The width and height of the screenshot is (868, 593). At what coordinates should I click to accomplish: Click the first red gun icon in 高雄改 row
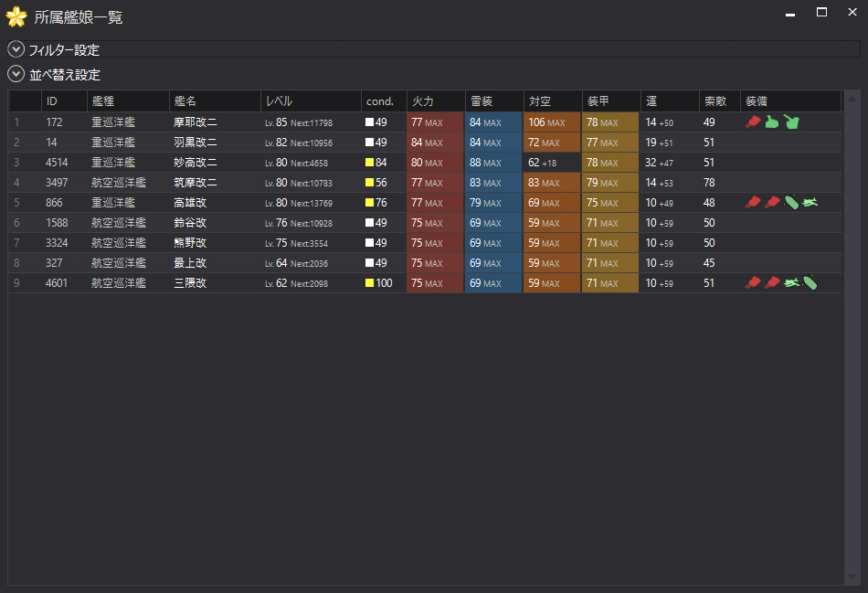pyautogui.click(x=753, y=203)
